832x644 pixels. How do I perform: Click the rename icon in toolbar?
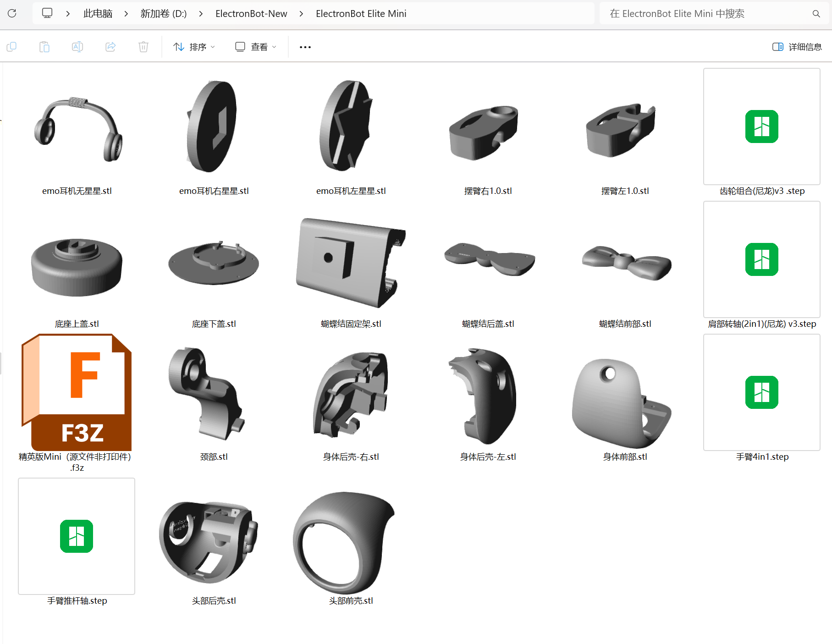coord(77,47)
